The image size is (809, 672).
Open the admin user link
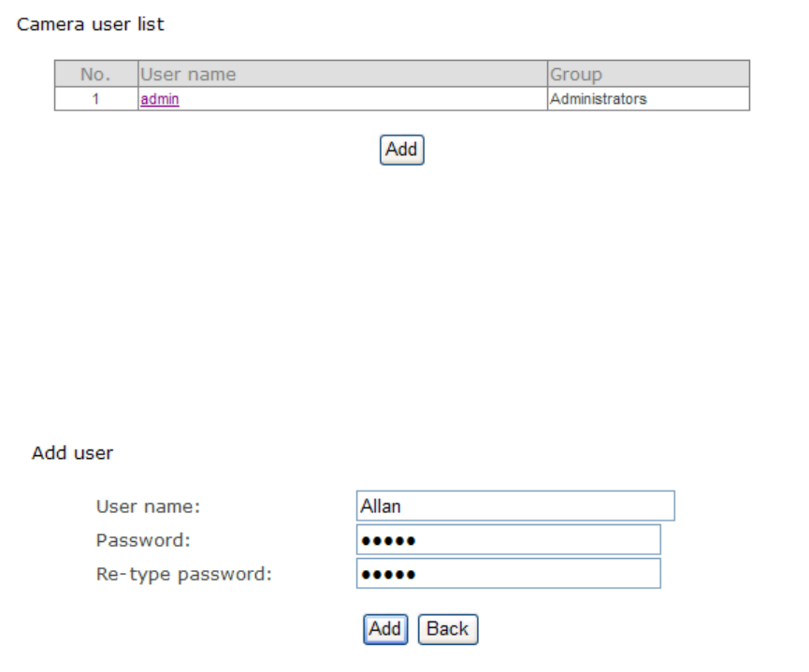[159, 99]
